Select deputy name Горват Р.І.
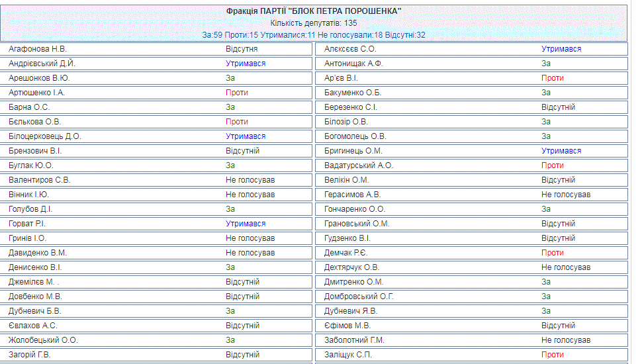The width and height of the screenshot is (644, 364). (x=31, y=224)
